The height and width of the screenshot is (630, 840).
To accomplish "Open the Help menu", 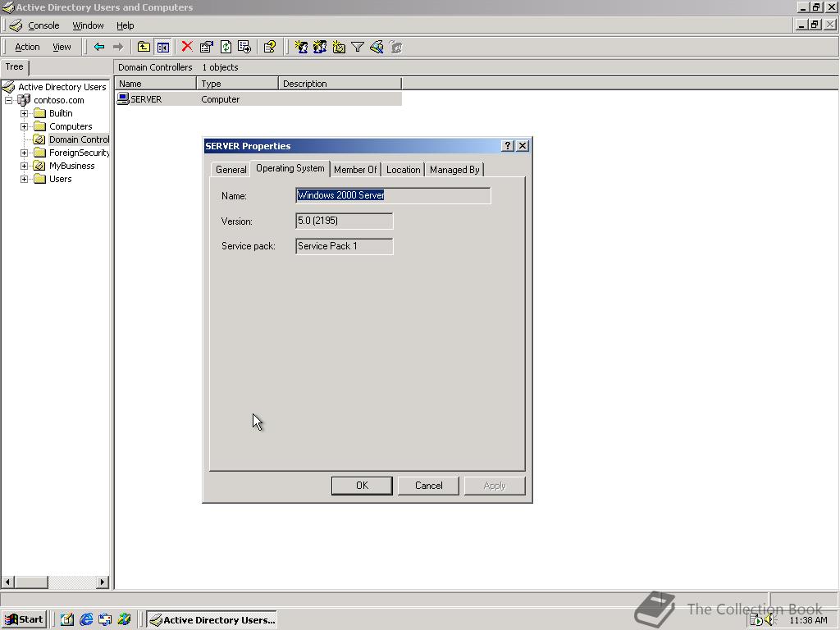I will point(126,25).
